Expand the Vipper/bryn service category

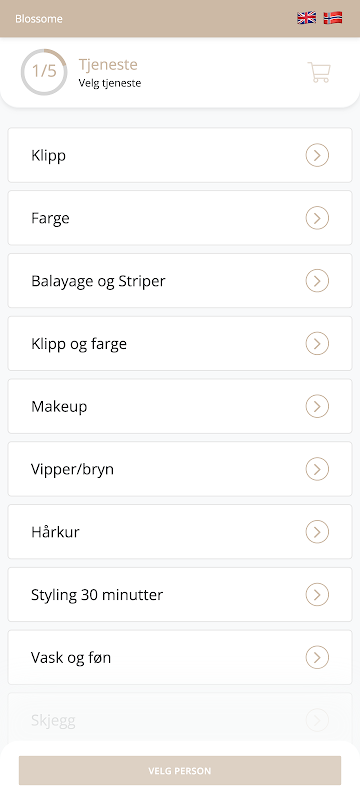[x=180, y=469]
